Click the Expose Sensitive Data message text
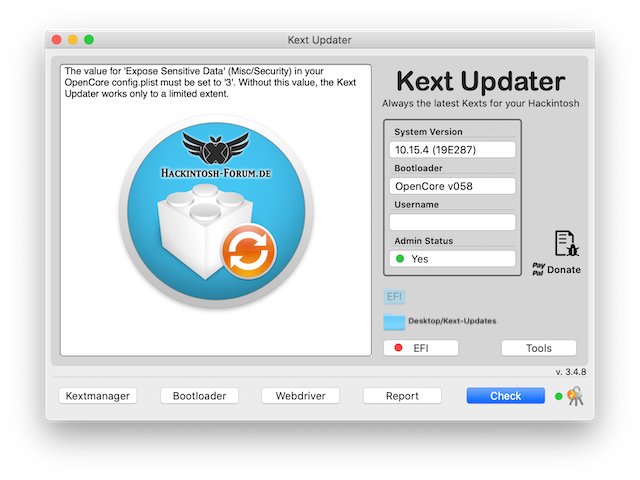 (210, 82)
